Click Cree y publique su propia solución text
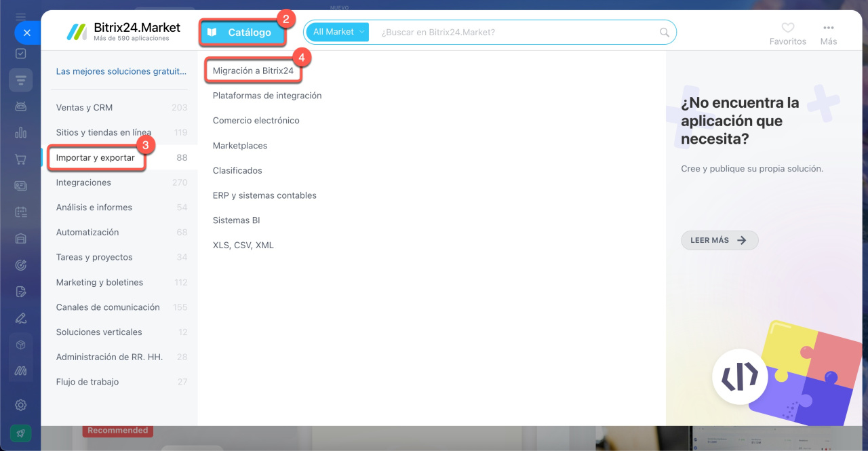 752,168
